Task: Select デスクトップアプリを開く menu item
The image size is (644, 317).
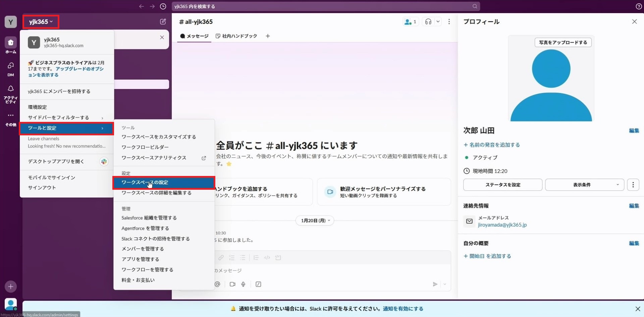Action: [66, 162]
